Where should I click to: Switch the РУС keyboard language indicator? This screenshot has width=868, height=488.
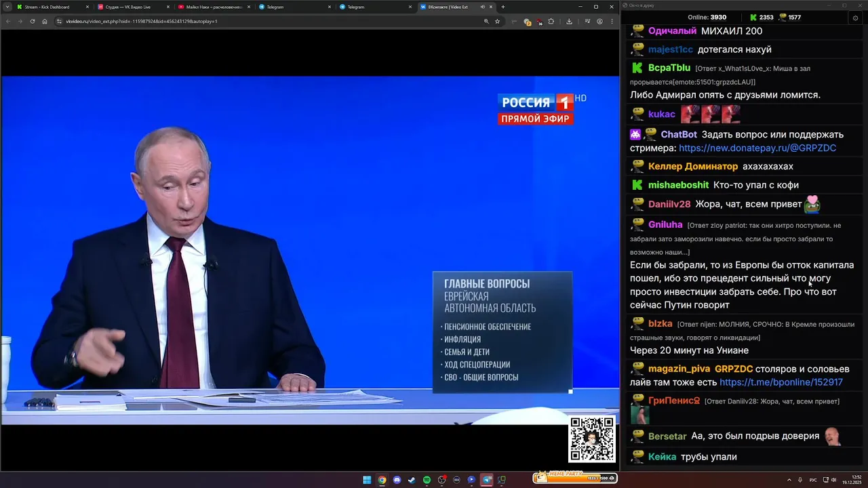click(x=813, y=480)
